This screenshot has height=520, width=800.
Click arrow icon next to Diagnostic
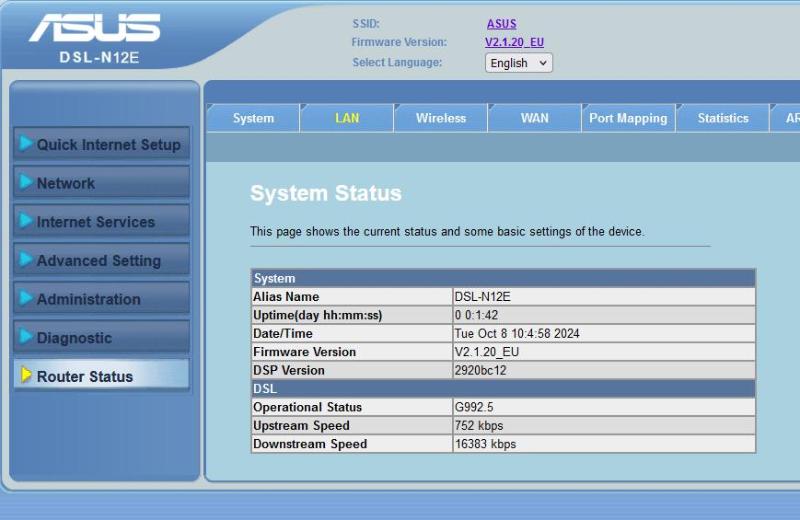pos(26,337)
